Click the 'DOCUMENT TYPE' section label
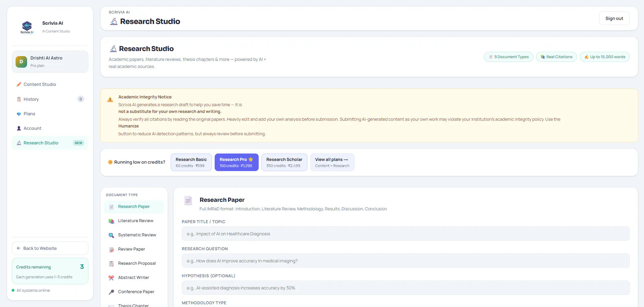 (122, 195)
